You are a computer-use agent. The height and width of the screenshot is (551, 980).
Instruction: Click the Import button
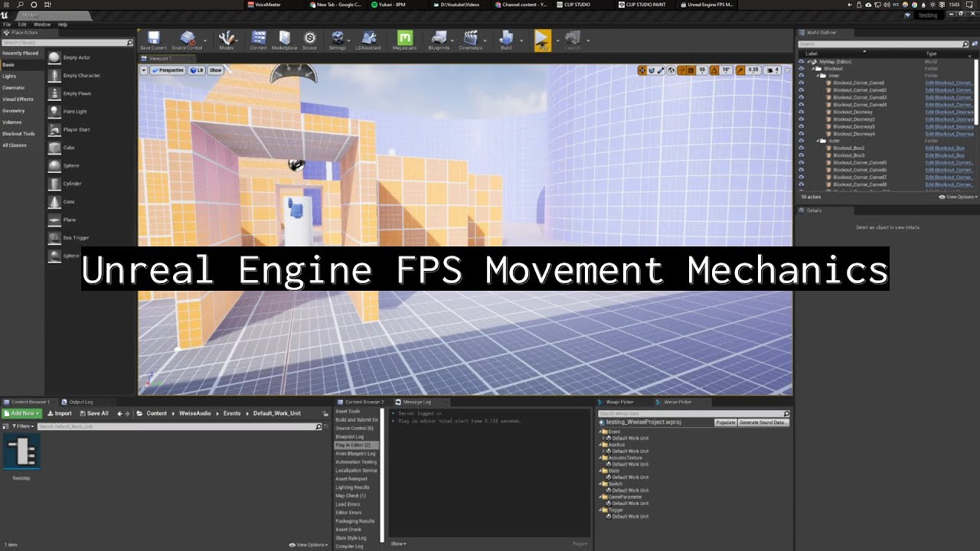(x=59, y=413)
